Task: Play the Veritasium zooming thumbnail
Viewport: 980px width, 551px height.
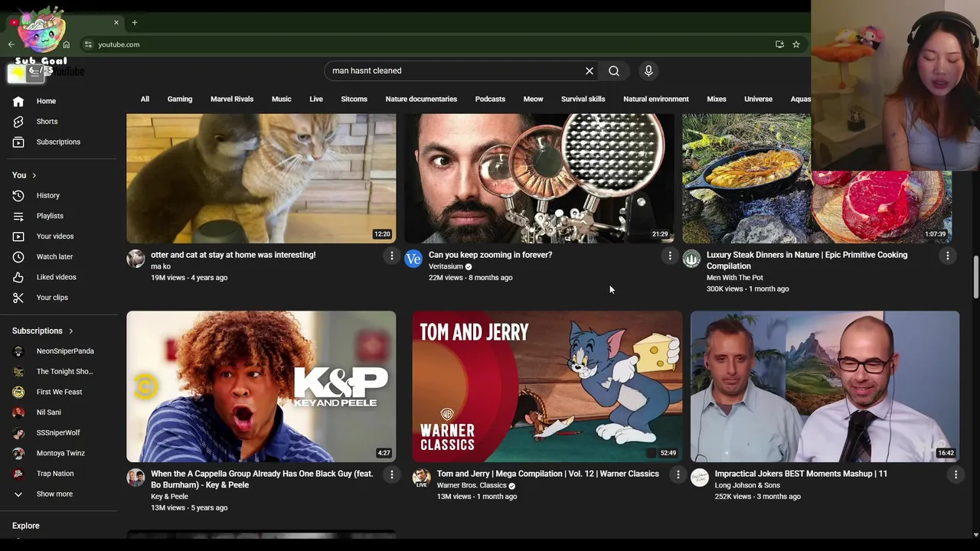Action: point(539,178)
